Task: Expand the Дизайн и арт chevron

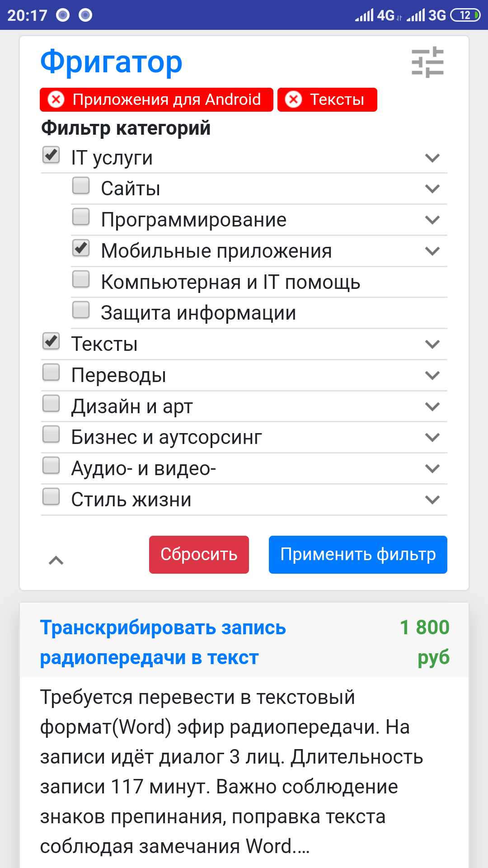Action: (432, 407)
